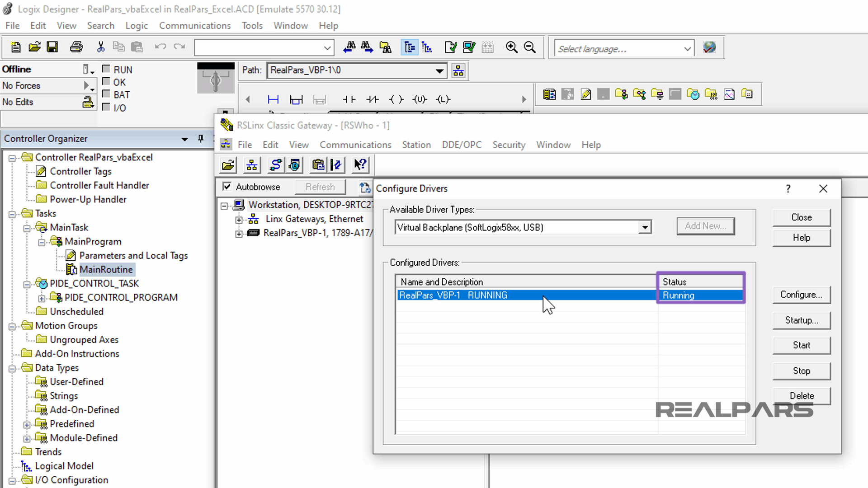The width and height of the screenshot is (868, 488).
Task: Click the New file icon in Logix Designer toolbar
Action: click(x=16, y=47)
